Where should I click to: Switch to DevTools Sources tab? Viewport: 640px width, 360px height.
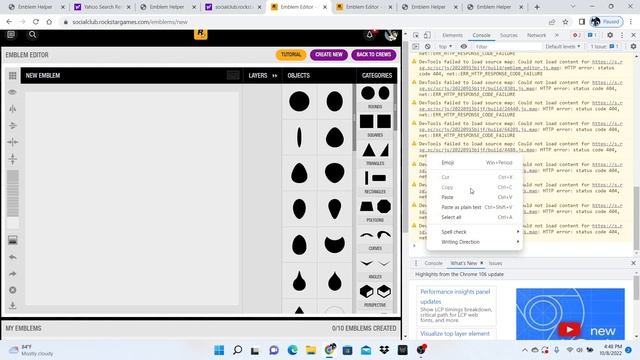[x=509, y=36]
